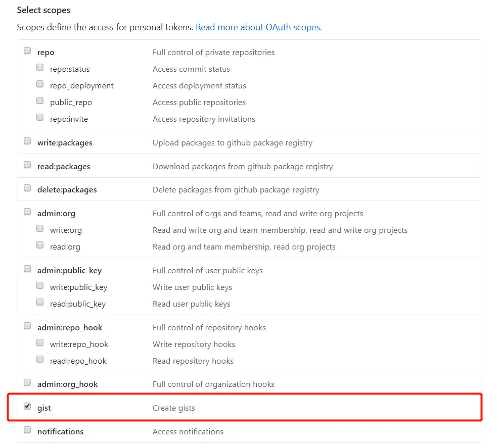
Task: Click the 'gist' scope label
Action: 44,408
